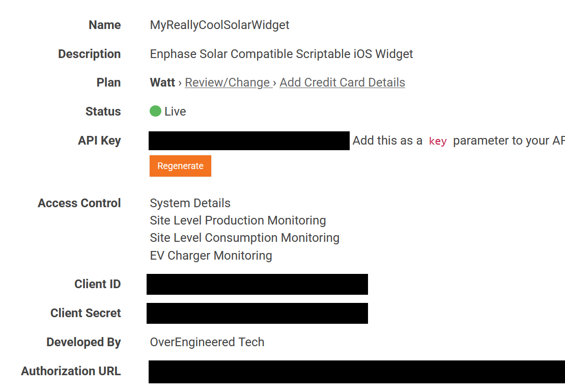Viewport: 565px width, 392px height.
Task: Click the Watt plan name
Action: pos(162,82)
